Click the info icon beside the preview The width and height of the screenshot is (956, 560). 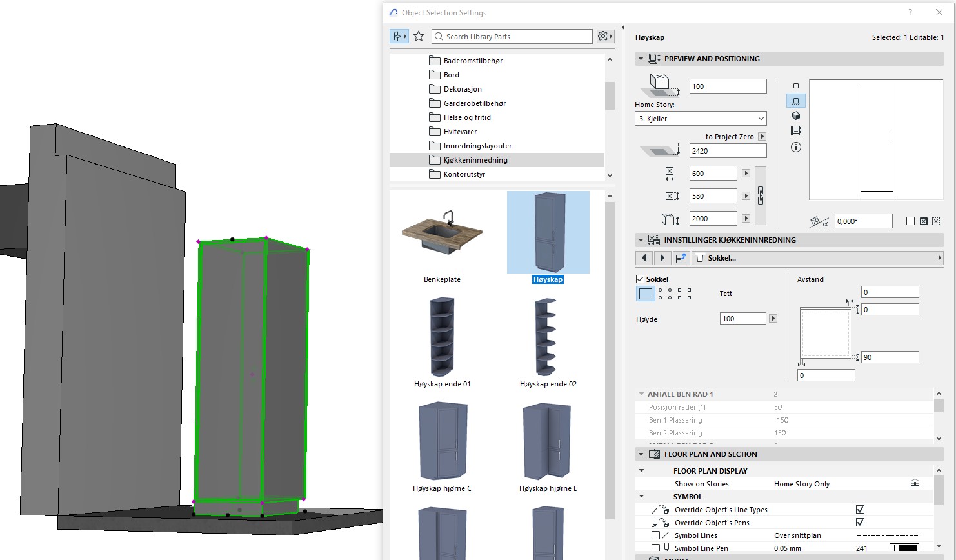pos(796,147)
